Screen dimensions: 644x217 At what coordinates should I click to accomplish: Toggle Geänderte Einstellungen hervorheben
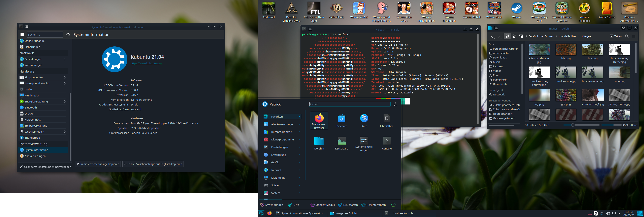[45, 167]
